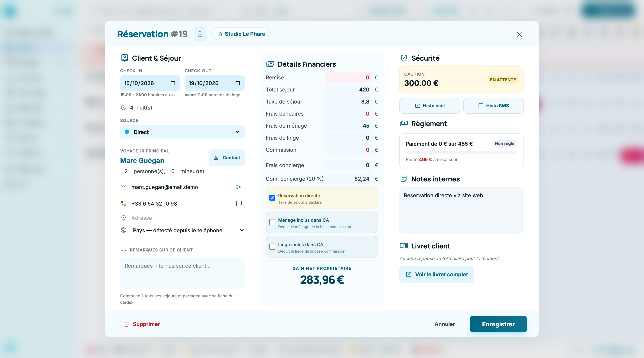Image resolution: width=644 pixels, height=358 pixels.
Task: Enable Linge inclus dans CA checkbox
Action: pos(272,247)
